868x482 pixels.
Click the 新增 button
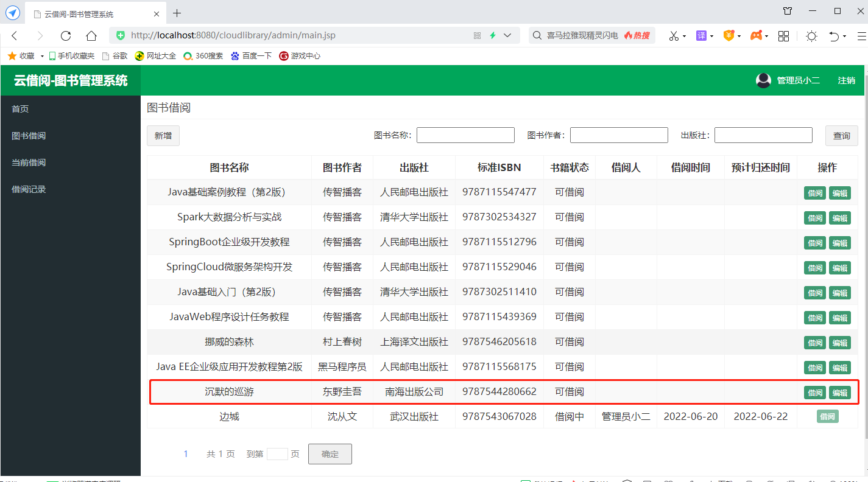click(x=163, y=136)
